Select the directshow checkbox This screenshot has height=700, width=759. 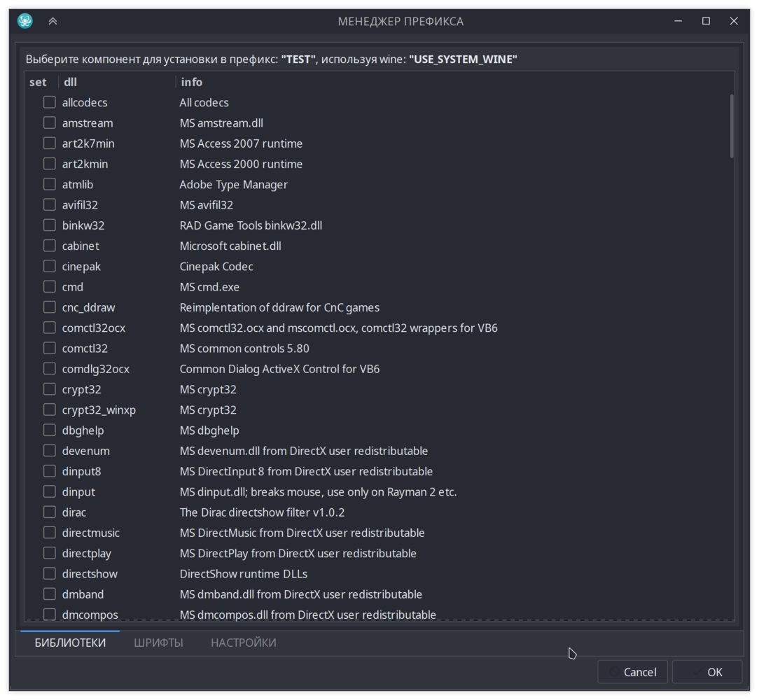(50, 573)
